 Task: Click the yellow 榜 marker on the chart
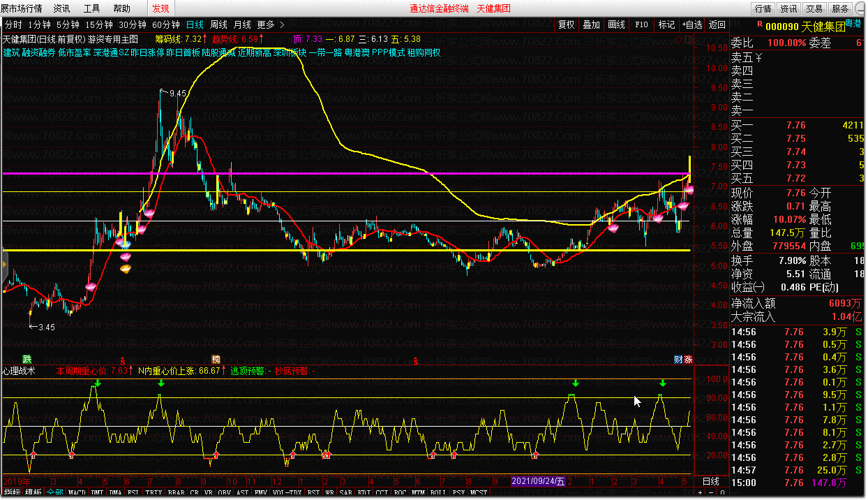pos(216,359)
